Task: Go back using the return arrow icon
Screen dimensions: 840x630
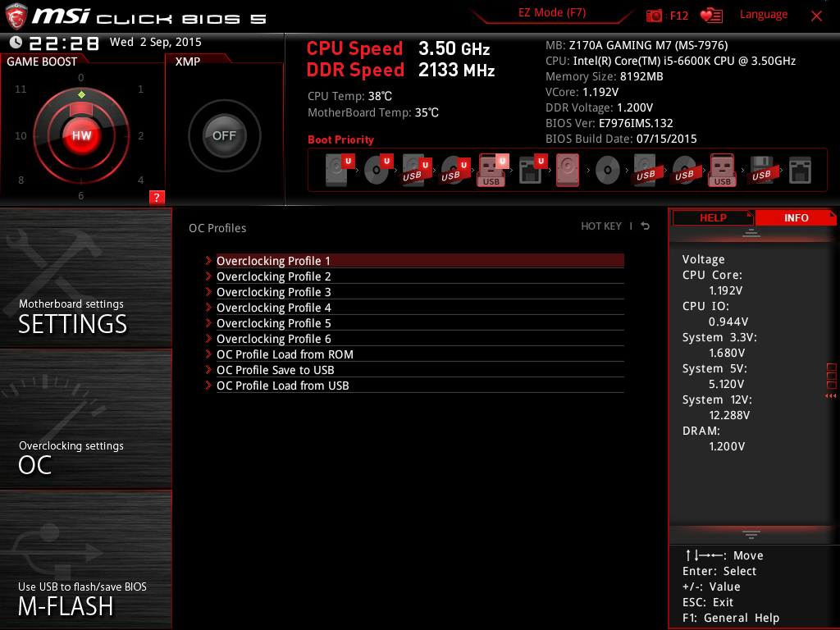Action: [x=646, y=226]
